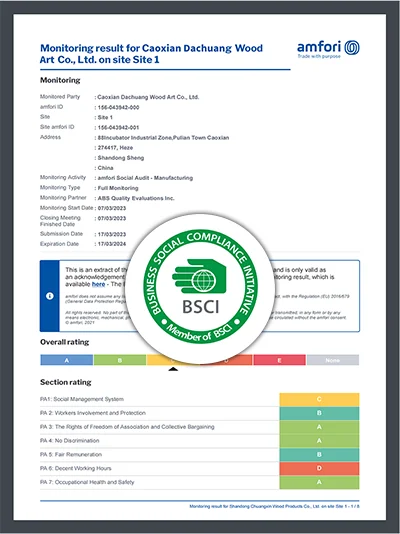Click the Monitored Party company name value
The image size is (400, 534).
click(148, 97)
